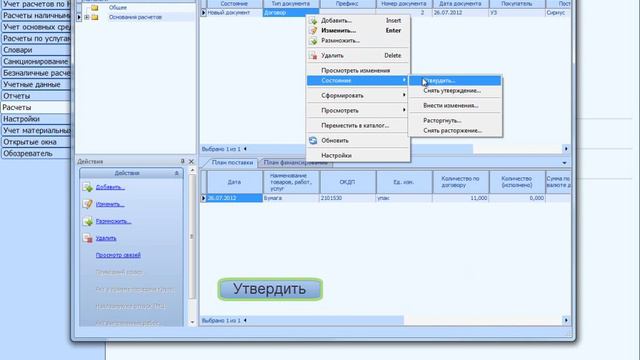
Task: Open the tab list dropdown arrow beside План финансирования
Action: 564,163
